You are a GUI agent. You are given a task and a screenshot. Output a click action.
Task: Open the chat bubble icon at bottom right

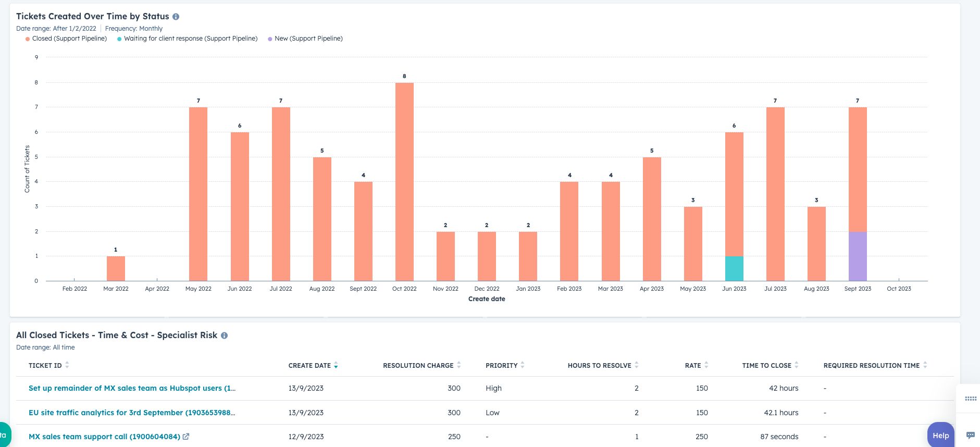(x=970, y=435)
